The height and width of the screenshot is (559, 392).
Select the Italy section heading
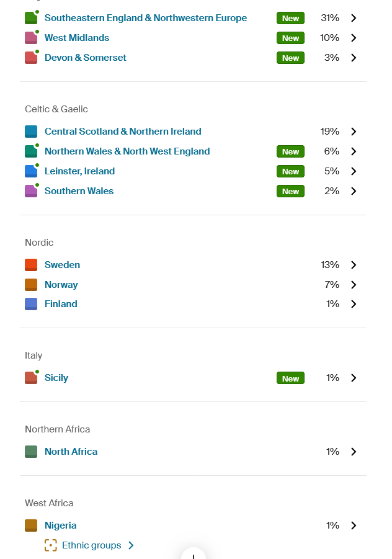click(x=33, y=356)
